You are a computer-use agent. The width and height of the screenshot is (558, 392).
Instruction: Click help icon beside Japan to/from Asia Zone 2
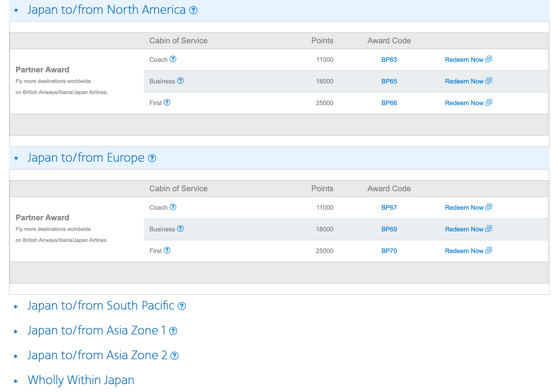174,356
